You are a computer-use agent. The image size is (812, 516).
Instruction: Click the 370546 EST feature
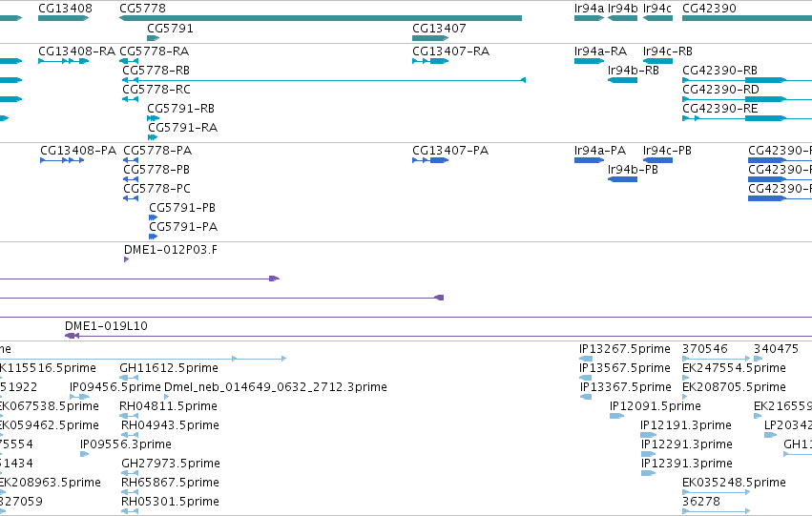[x=717, y=359]
